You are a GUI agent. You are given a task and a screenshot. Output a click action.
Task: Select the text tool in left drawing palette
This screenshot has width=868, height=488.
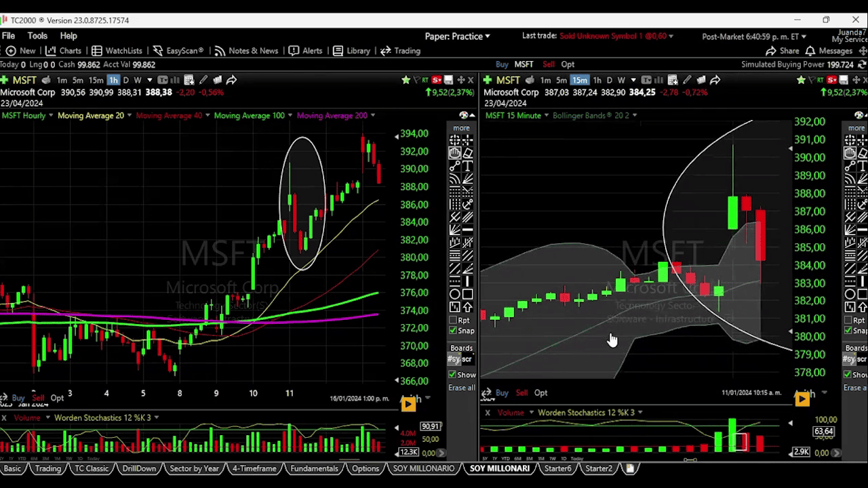coord(467,166)
